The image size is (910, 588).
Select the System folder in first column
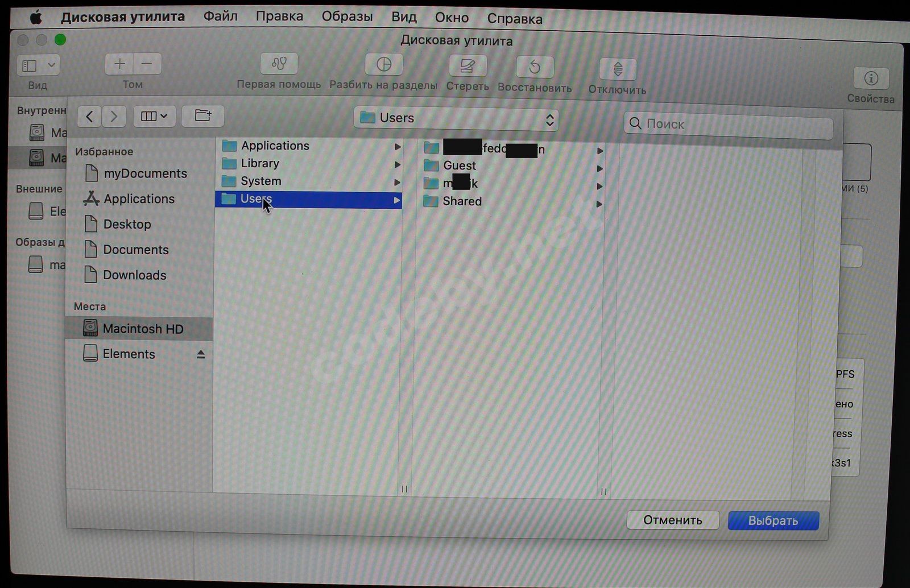click(x=309, y=181)
